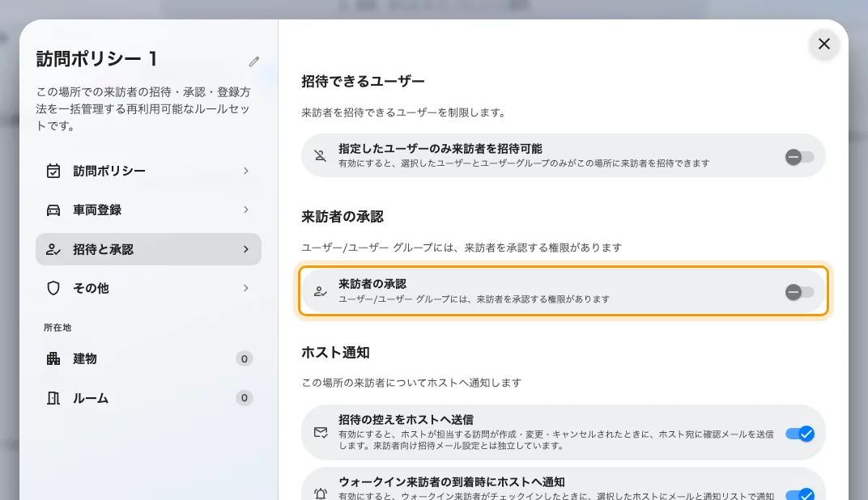The width and height of the screenshot is (868, 500).
Task: Expand the 訪問ポリシー chevron
Action: [246, 171]
